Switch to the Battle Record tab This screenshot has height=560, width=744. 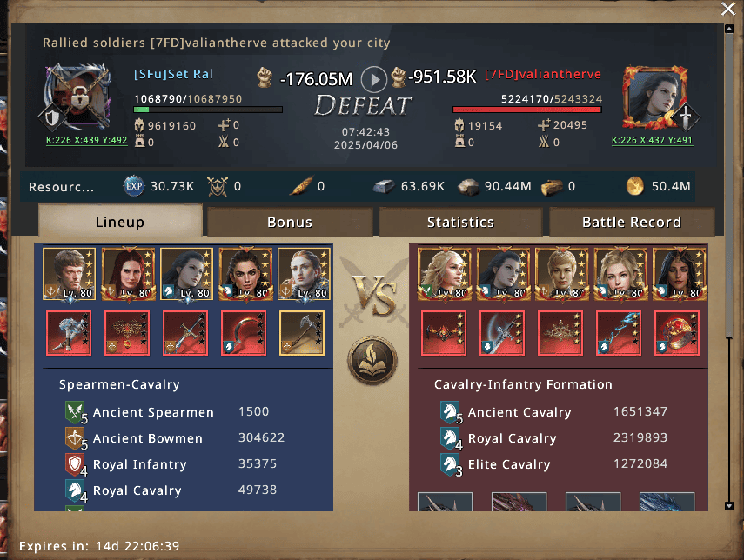pos(632,222)
